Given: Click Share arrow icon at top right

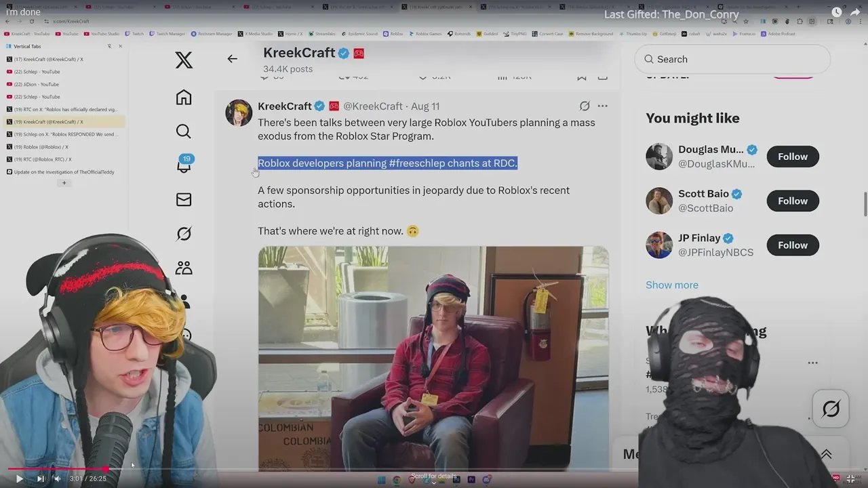Looking at the screenshot, I should (x=855, y=12).
